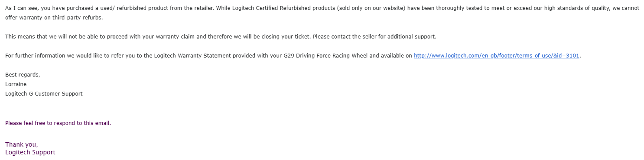Screen dimensions: 644x160
Task: Click the words 'high standards of quality'
Action: coord(577,8)
